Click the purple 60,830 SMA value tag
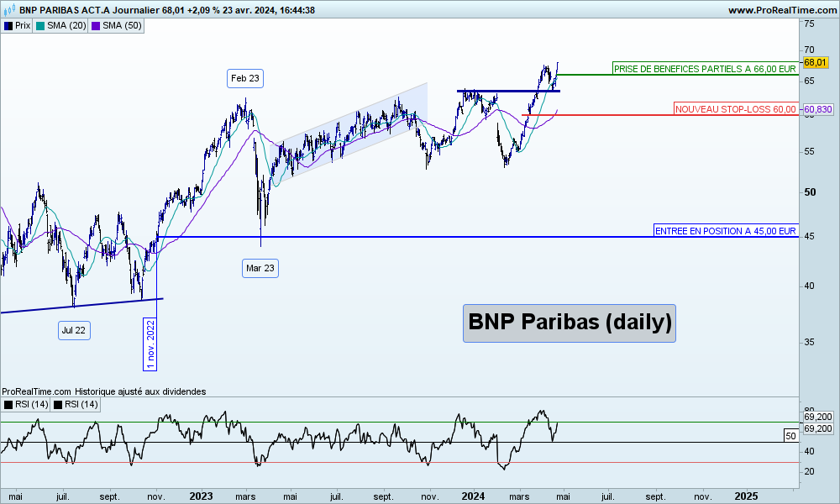 point(817,109)
